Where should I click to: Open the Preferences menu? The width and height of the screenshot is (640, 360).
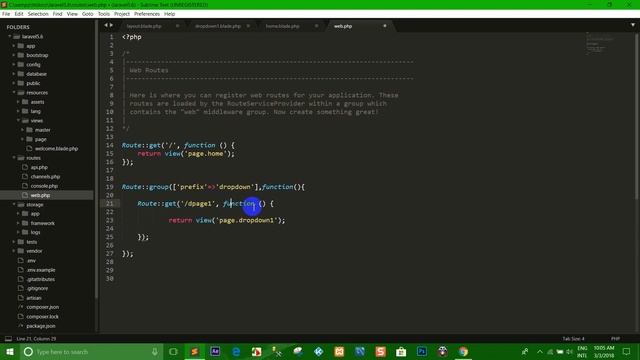click(147, 14)
